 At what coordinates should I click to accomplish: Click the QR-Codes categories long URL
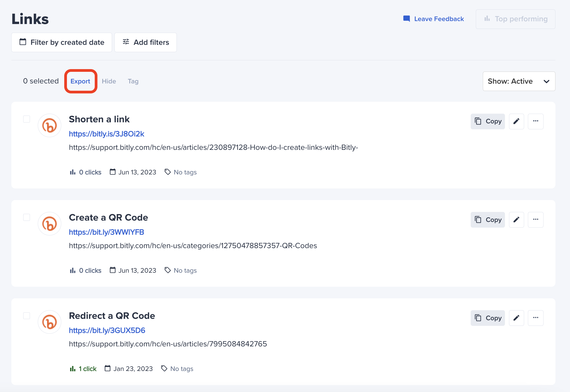[193, 246]
